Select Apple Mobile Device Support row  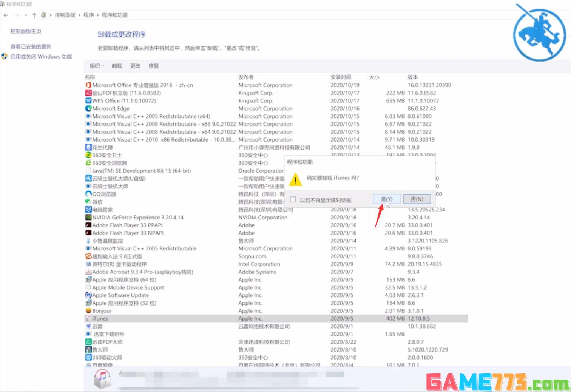[276, 287]
